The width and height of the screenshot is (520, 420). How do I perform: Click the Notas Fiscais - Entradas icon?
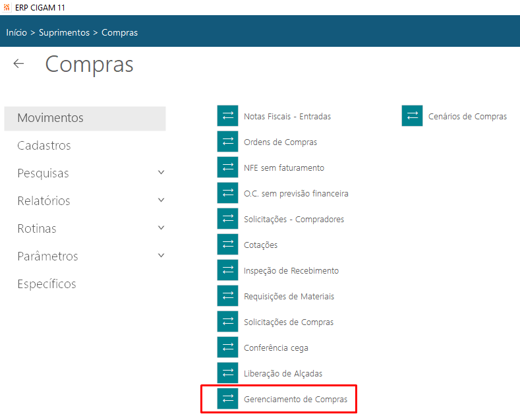point(227,116)
